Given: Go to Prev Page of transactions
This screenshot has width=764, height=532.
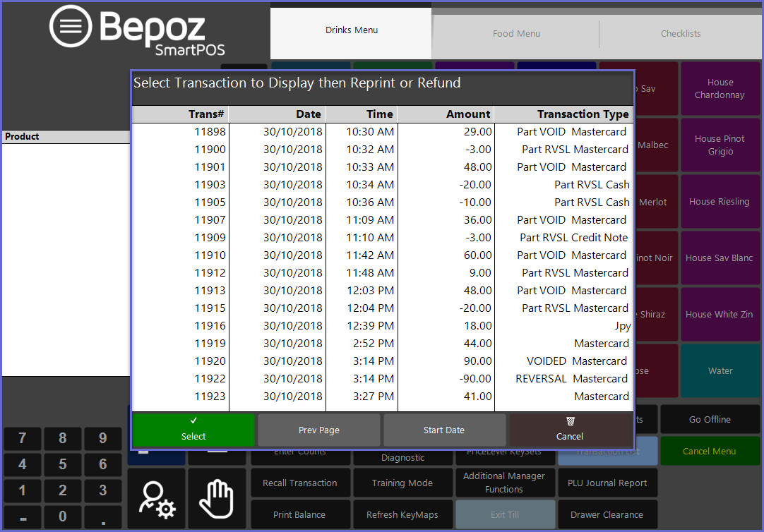Looking at the screenshot, I should pyautogui.click(x=319, y=430).
